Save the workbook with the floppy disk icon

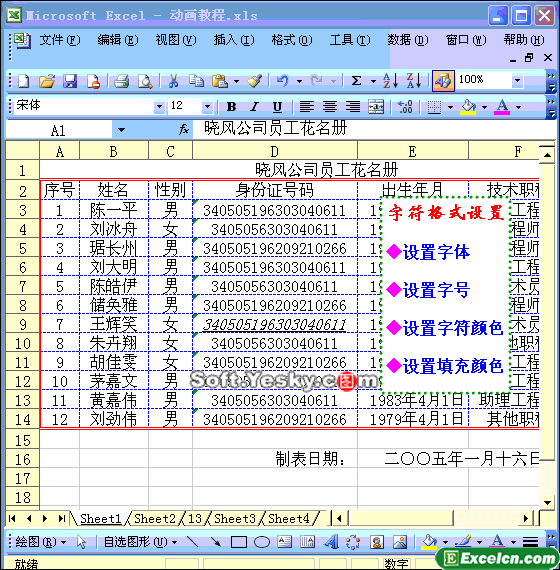[70, 81]
